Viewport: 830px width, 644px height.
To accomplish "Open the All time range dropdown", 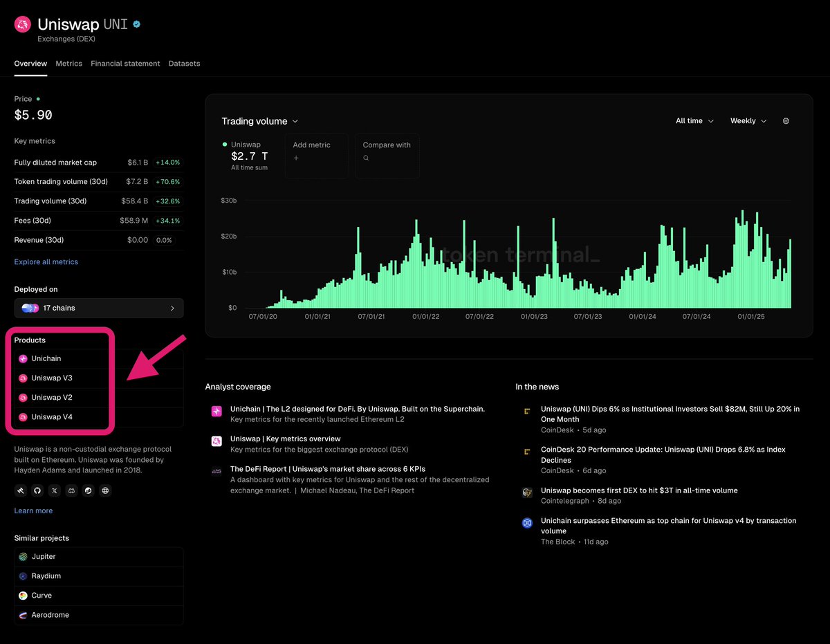I will point(694,121).
